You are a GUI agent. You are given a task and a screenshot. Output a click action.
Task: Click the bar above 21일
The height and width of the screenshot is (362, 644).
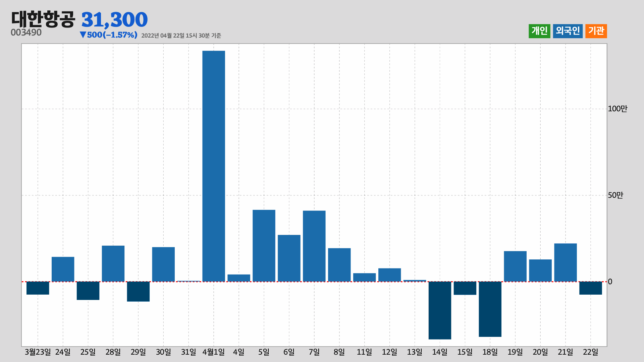pos(566,262)
